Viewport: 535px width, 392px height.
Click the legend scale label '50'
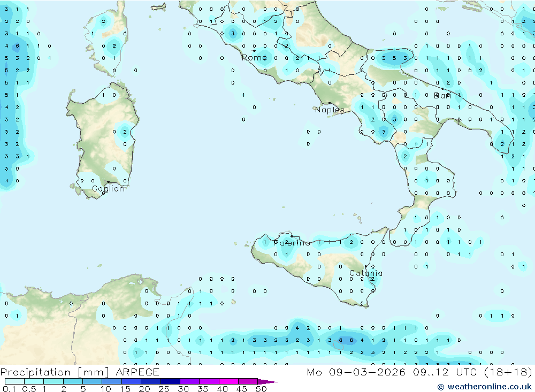click(261, 389)
